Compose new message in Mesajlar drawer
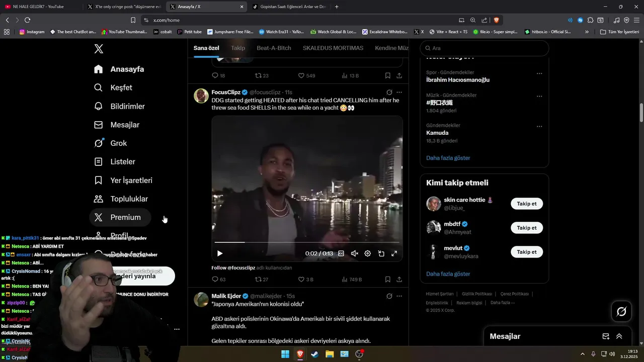Screen dimensions: 644x362 pyautogui.click(x=606, y=336)
